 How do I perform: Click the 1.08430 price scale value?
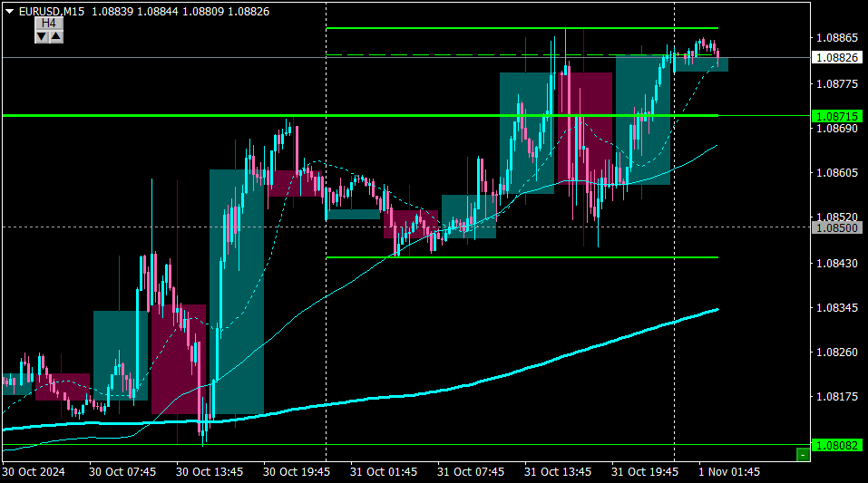pos(837,263)
